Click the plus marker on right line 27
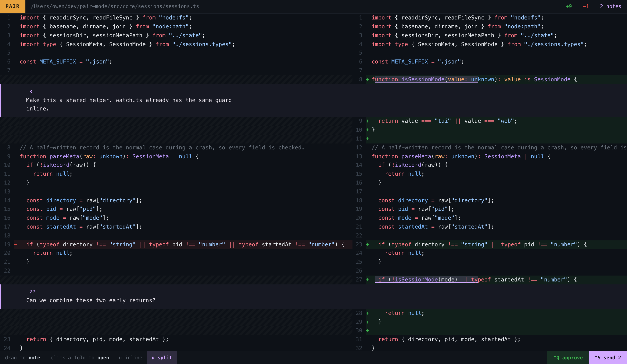Screen dimensions: 627x364 (368, 280)
